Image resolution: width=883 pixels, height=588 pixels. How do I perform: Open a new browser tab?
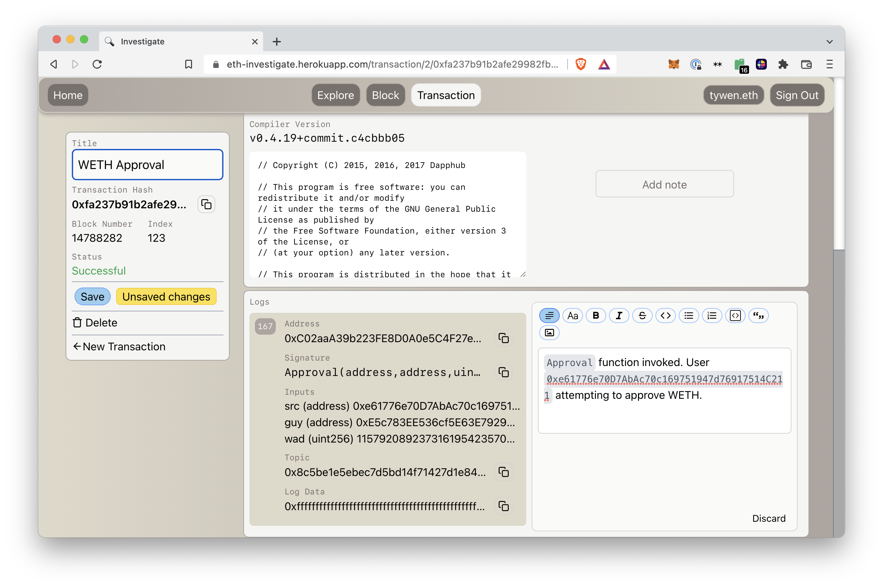click(276, 42)
